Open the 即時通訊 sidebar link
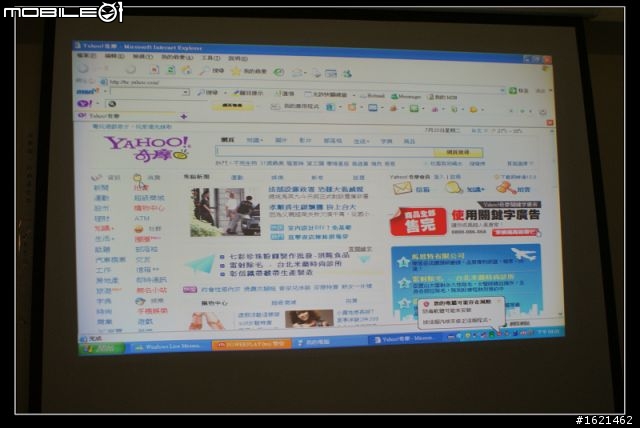The height and width of the screenshot is (428, 640). pos(151,280)
